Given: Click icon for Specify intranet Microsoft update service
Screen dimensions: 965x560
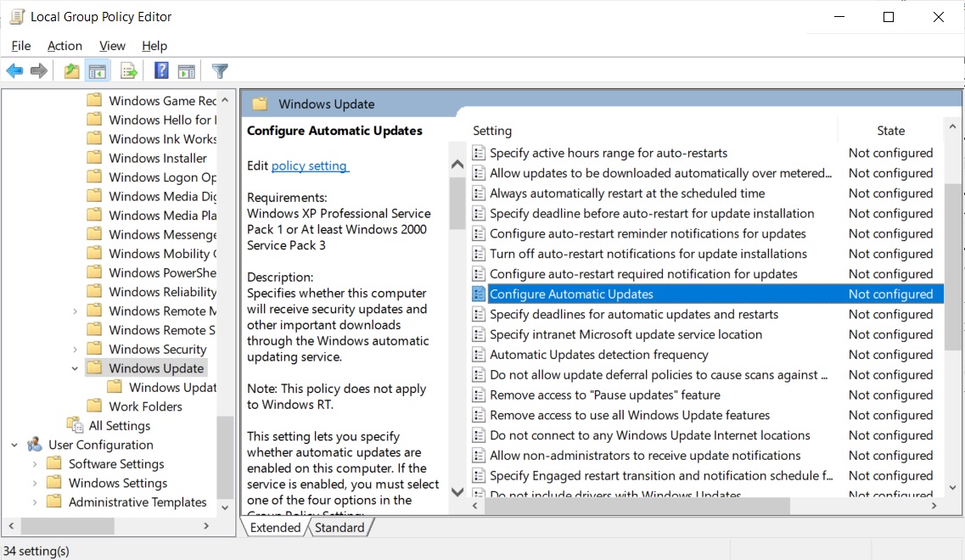Looking at the screenshot, I should (x=478, y=334).
